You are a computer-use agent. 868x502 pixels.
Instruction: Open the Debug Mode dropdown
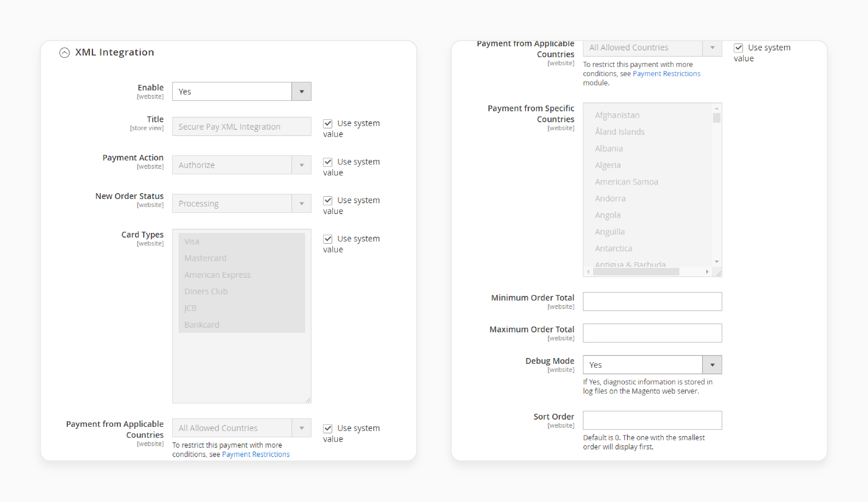tap(652, 365)
